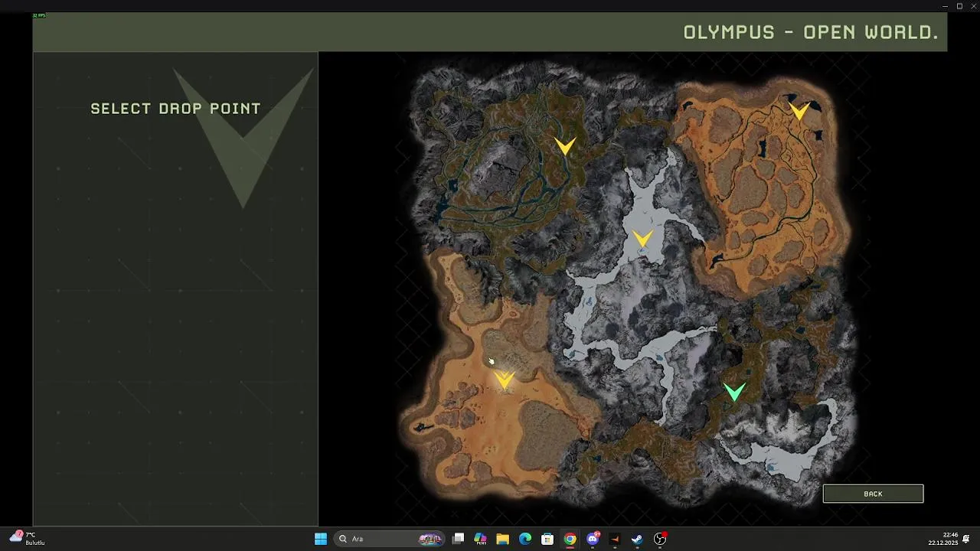
Task: Open Task View from the taskbar
Action: tap(458, 539)
